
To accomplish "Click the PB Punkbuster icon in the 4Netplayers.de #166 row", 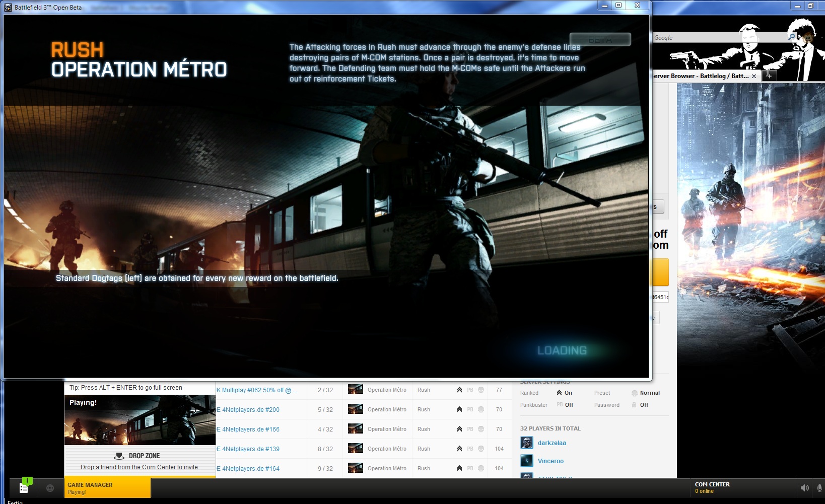I will [470, 429].
